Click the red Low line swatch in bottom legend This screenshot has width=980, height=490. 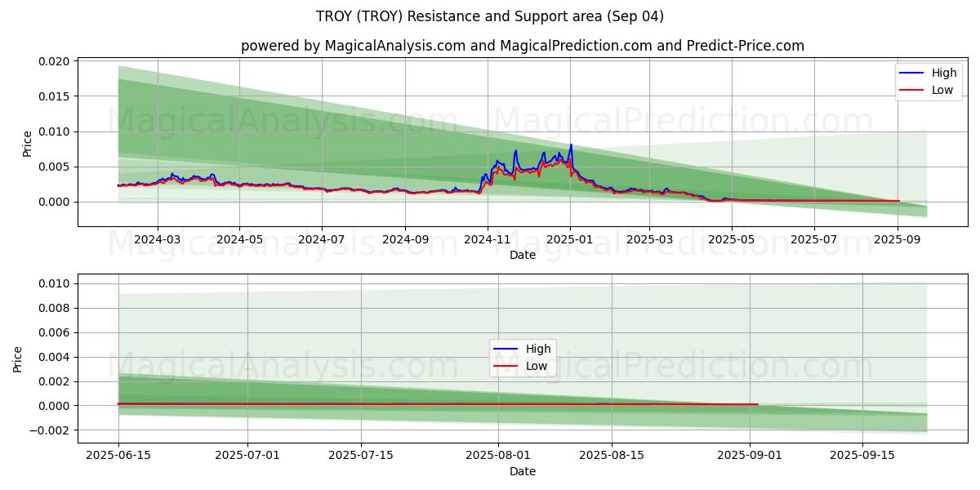(506, 367)
